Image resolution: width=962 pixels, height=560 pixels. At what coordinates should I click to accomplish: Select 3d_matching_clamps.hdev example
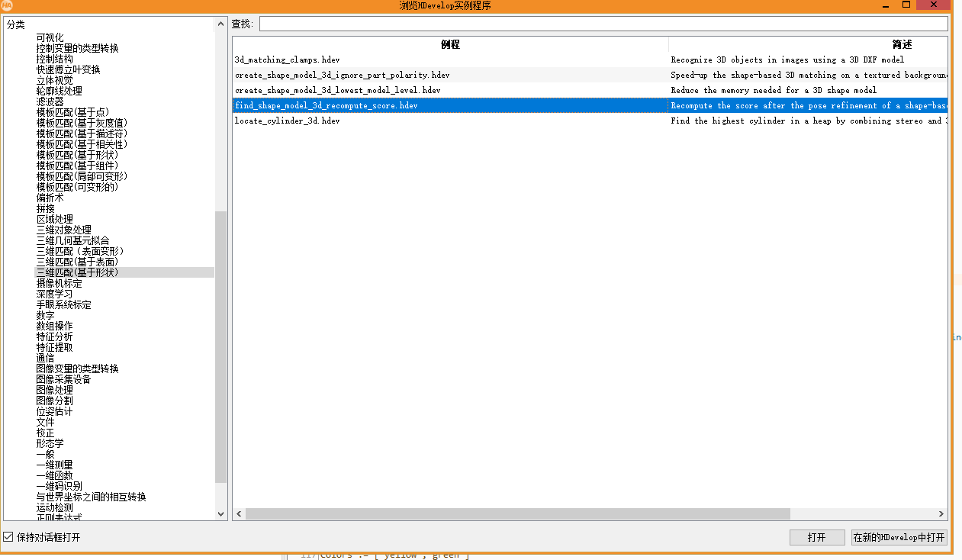[x=288, y=60]
